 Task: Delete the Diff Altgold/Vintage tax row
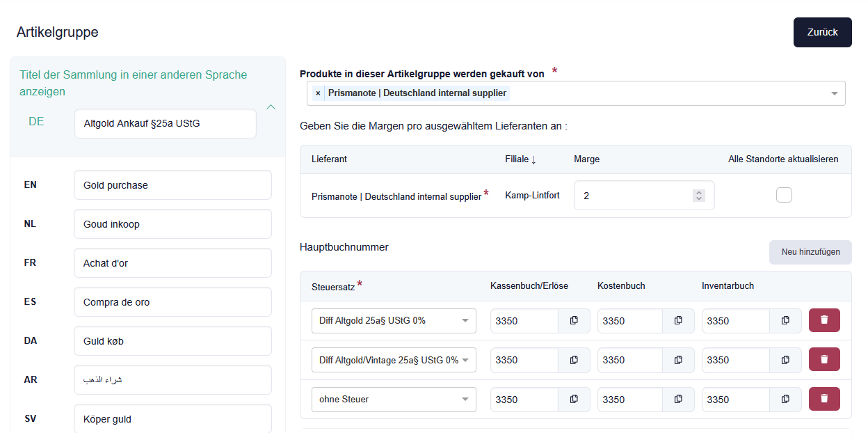point(824,359)
